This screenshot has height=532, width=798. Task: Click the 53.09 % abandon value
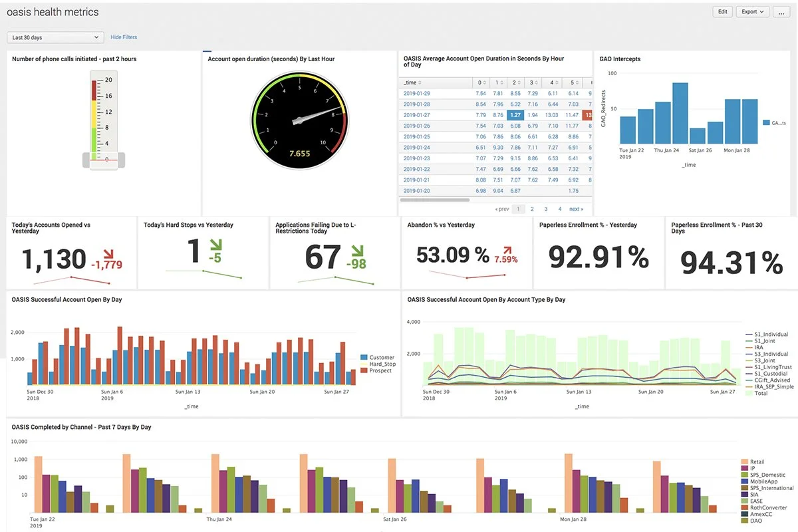point(453,254)
